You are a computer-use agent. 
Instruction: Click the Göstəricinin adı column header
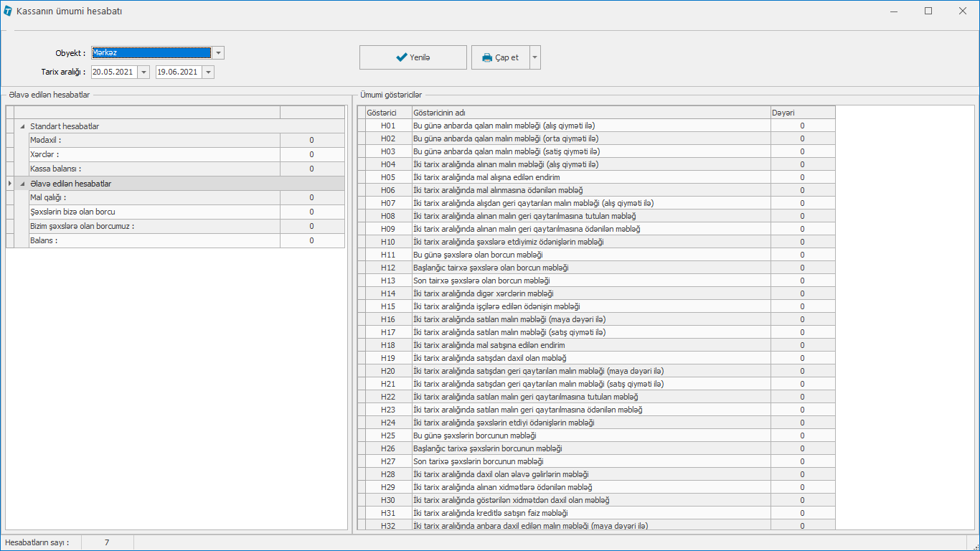[x=590, y=113]
